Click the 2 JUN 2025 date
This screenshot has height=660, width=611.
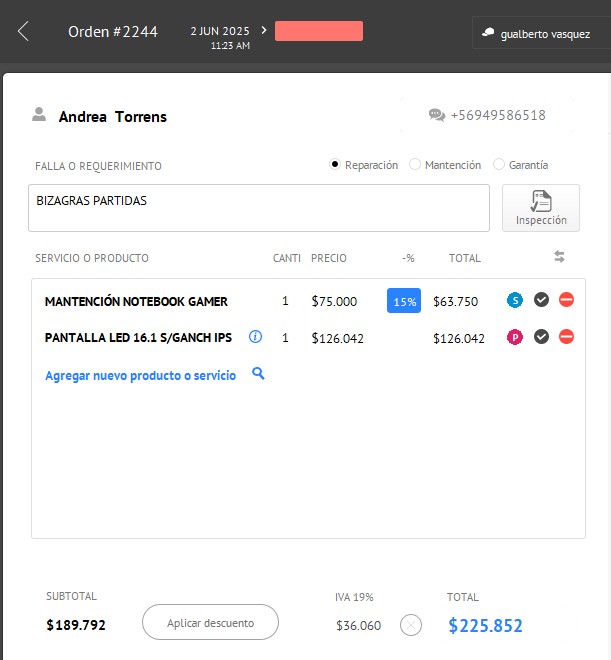pos(220,31)
